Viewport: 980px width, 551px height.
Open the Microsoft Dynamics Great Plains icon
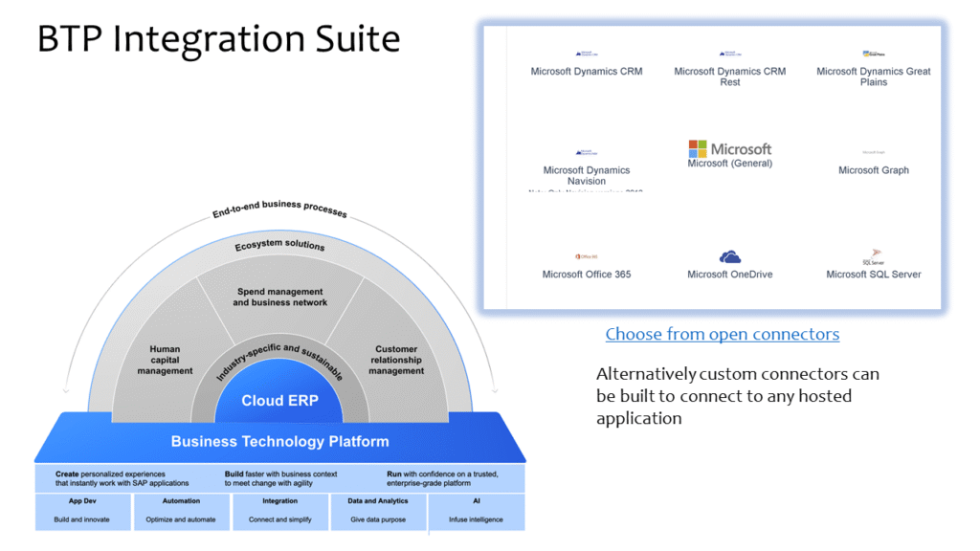pos(873,55)
